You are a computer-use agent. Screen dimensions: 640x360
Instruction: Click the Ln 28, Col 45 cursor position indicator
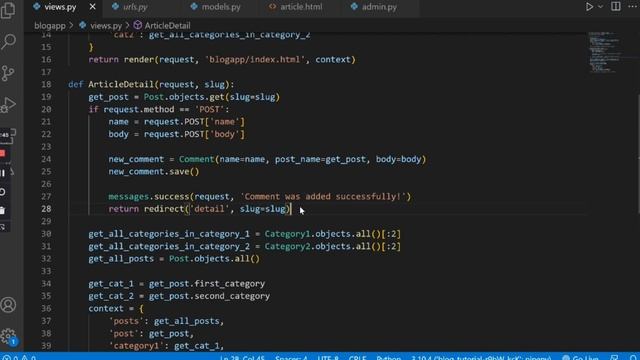pyautogui.click(x=242, y=357)
